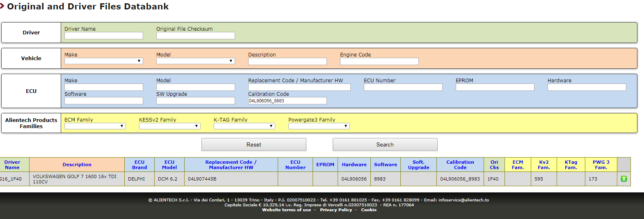Select the 8983 software cell

386,179
